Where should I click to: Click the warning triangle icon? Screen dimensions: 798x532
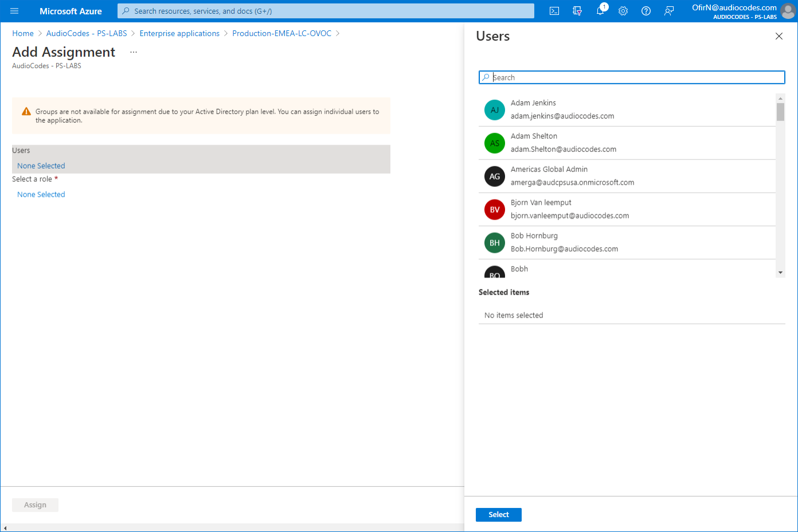26,112
